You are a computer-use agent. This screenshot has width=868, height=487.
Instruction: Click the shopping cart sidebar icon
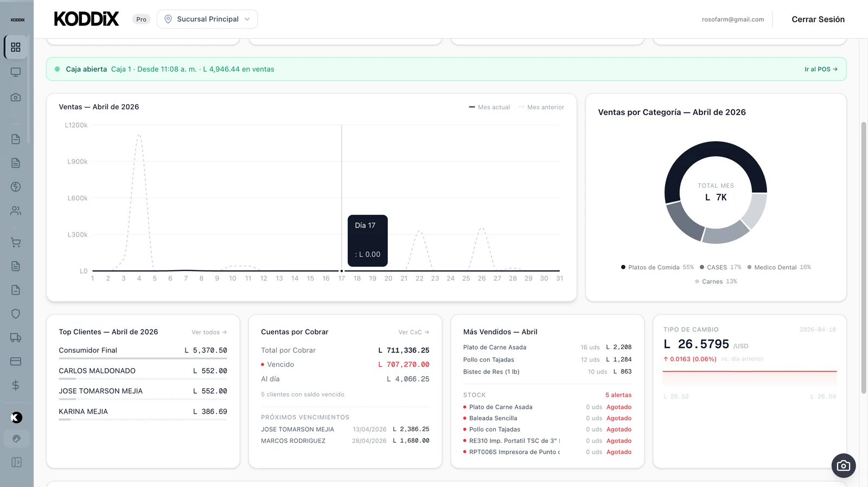[x=16, y=242]
